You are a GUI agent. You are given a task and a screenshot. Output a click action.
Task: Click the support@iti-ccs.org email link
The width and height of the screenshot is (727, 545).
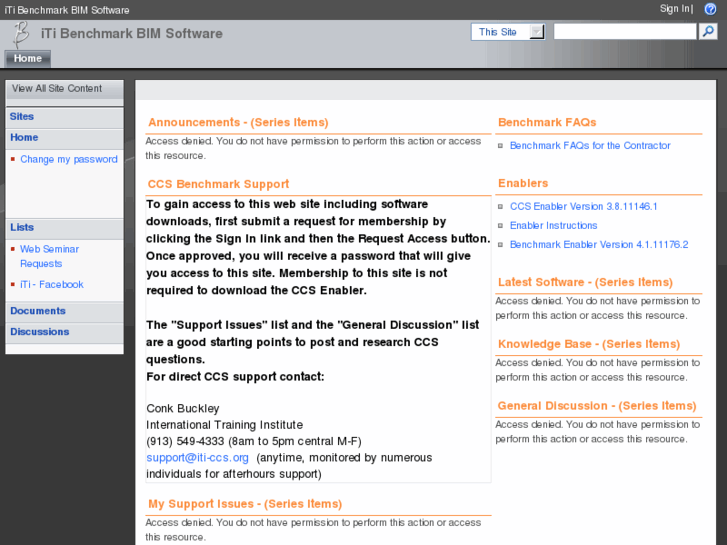pos(198,458)
